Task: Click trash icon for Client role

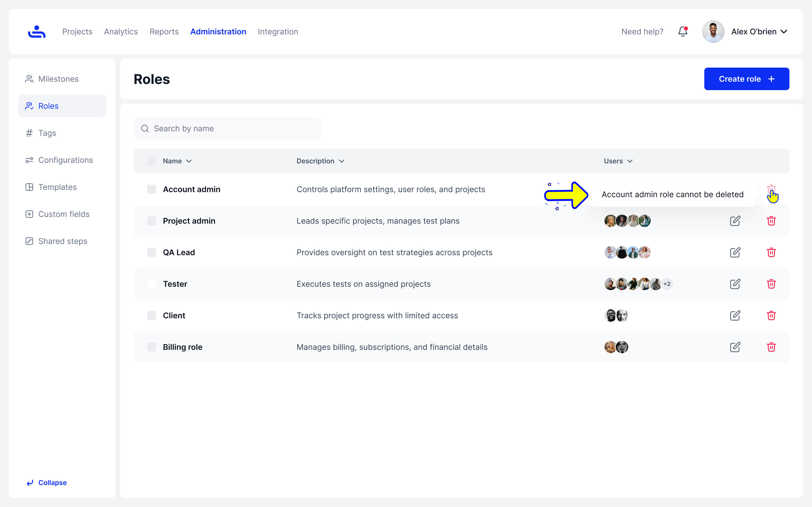Action: tap(771, 315)
